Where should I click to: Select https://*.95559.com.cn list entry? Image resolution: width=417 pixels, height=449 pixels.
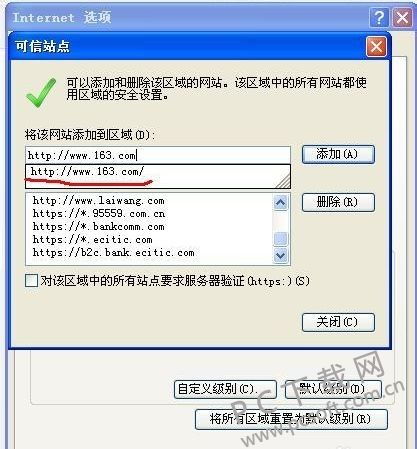pos(99,213)
